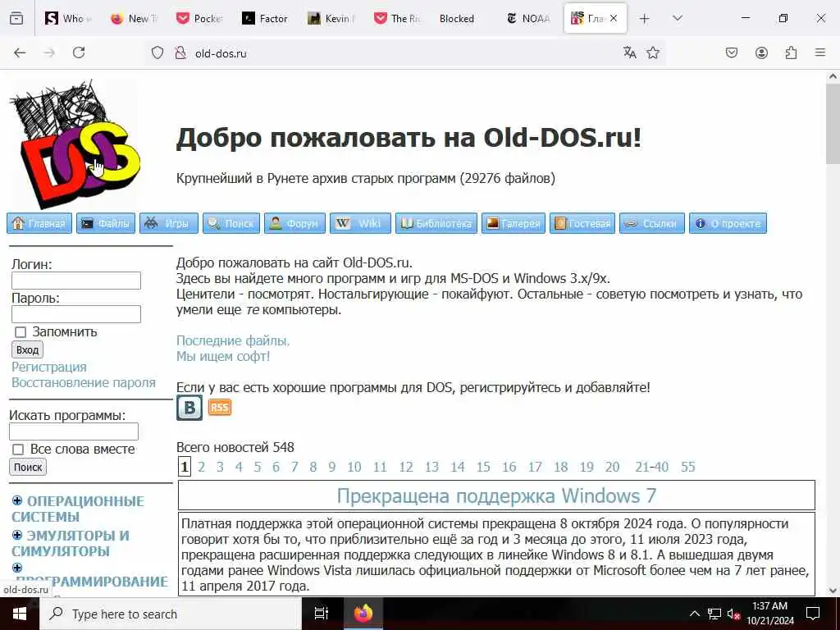Expand ОПЕРАЦИОННЫЕ СИСТЕМЫ category
This screenshot has width=840, height=630.
[17, 500]
